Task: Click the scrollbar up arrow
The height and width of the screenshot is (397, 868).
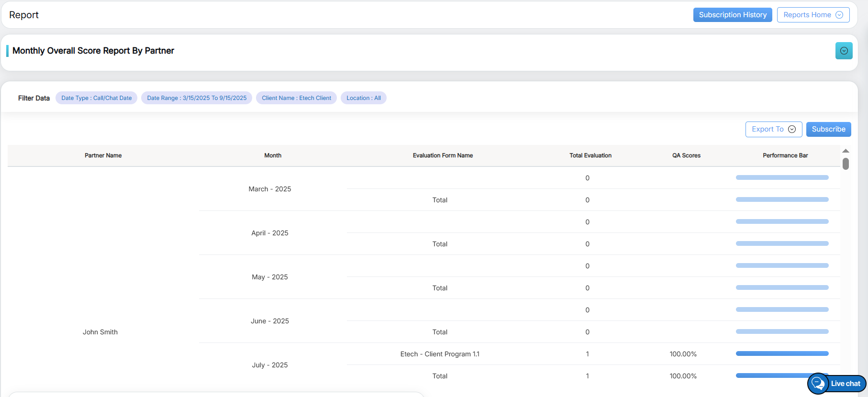Action: pyautogui.click(x=846, y=151)
